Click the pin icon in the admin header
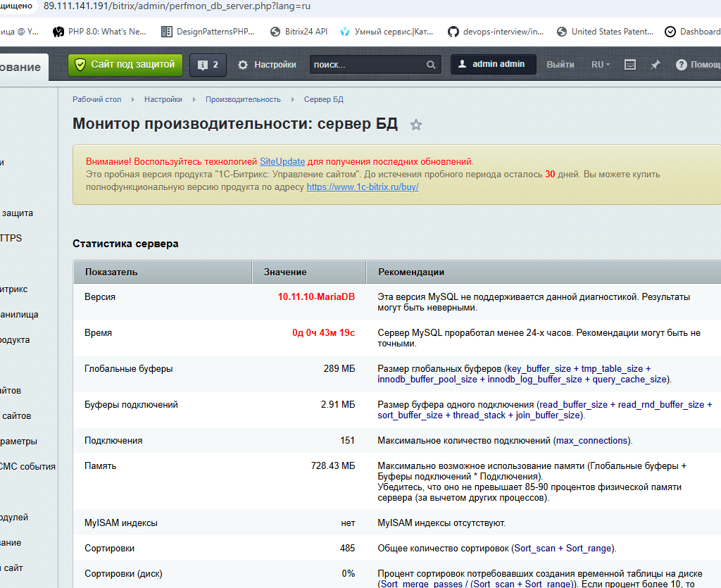This screenshot has height=588, width=721. coord(656,65)
